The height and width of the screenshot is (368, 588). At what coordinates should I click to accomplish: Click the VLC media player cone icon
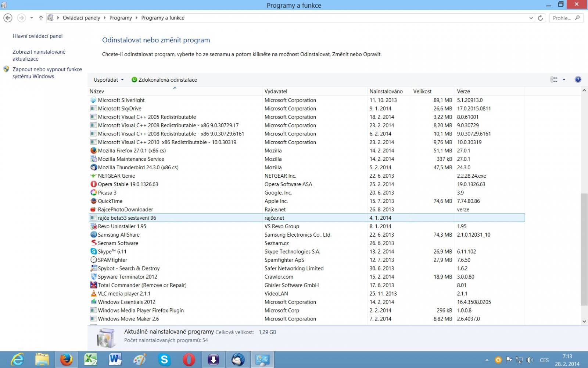(x=93, y=294)
